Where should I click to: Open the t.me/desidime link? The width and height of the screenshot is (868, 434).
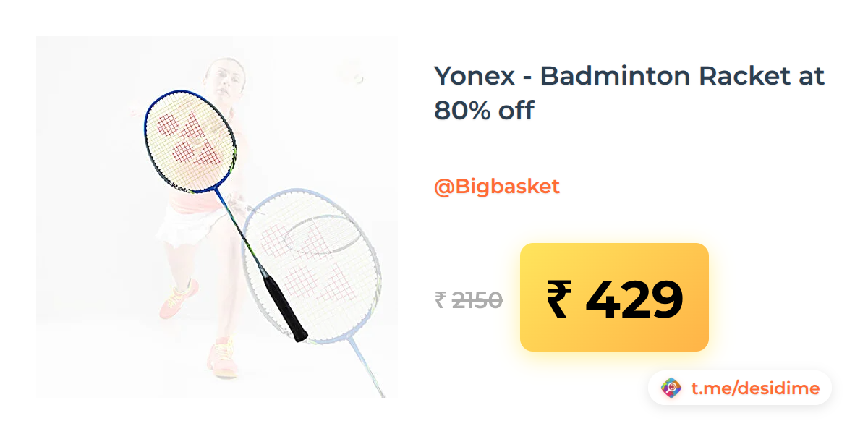755,388
